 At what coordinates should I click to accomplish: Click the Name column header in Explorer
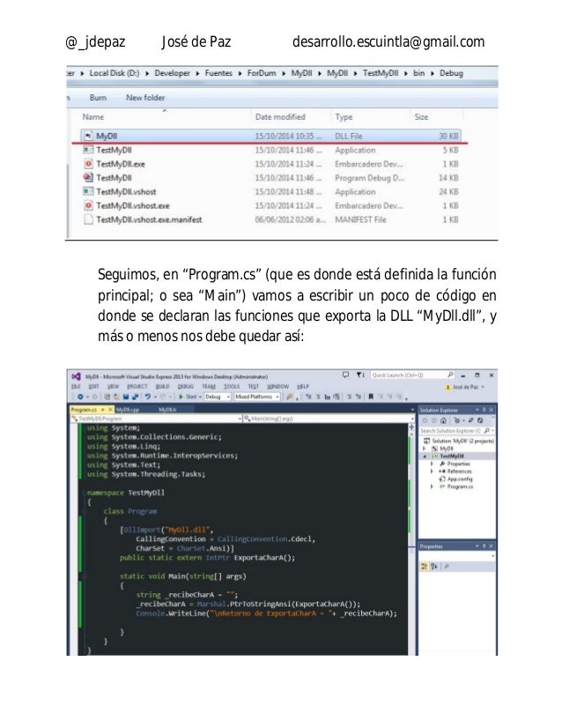[93, 117]
